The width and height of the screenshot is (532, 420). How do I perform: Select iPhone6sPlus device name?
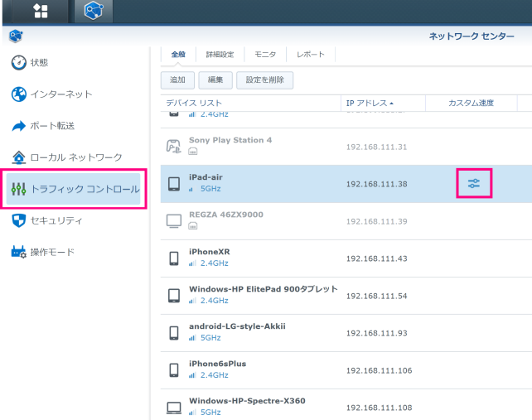[x=217, y=364]
